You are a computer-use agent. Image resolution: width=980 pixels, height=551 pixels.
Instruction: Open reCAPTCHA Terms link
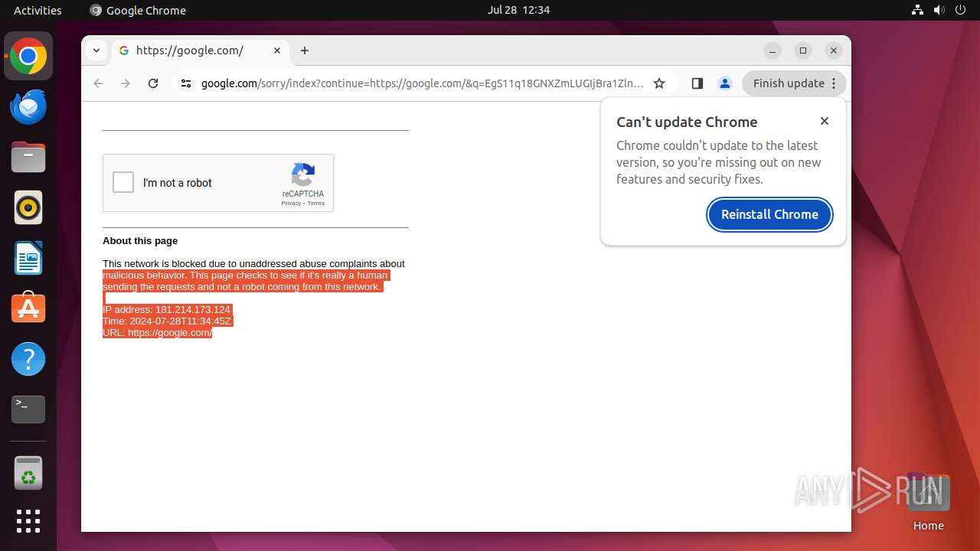pos(316,203)
